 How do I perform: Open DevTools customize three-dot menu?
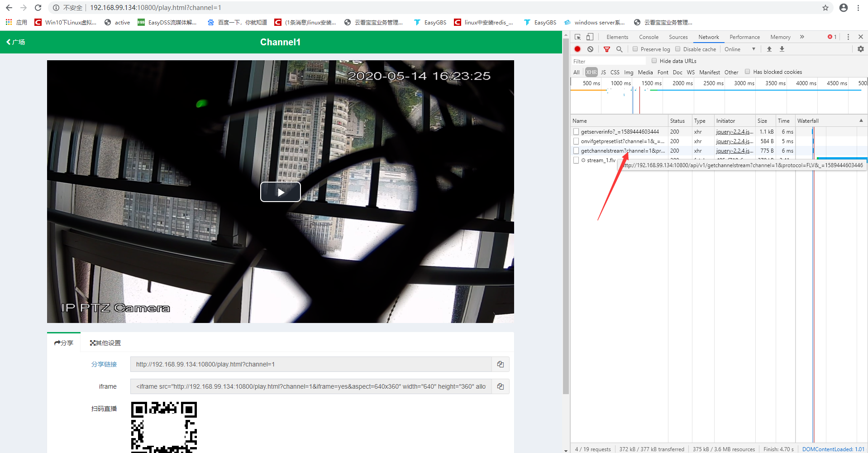tap(848, 37)
